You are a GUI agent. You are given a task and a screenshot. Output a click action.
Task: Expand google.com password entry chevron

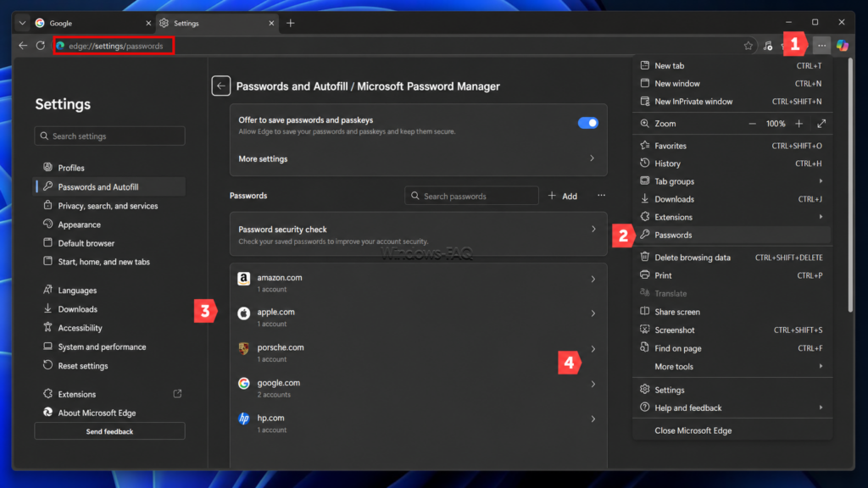[593, 384]
